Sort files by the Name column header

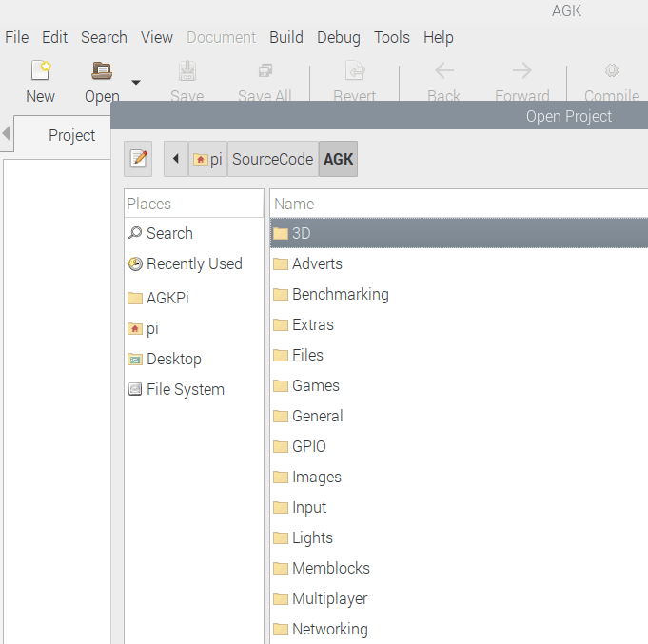[x=457, y=204]
